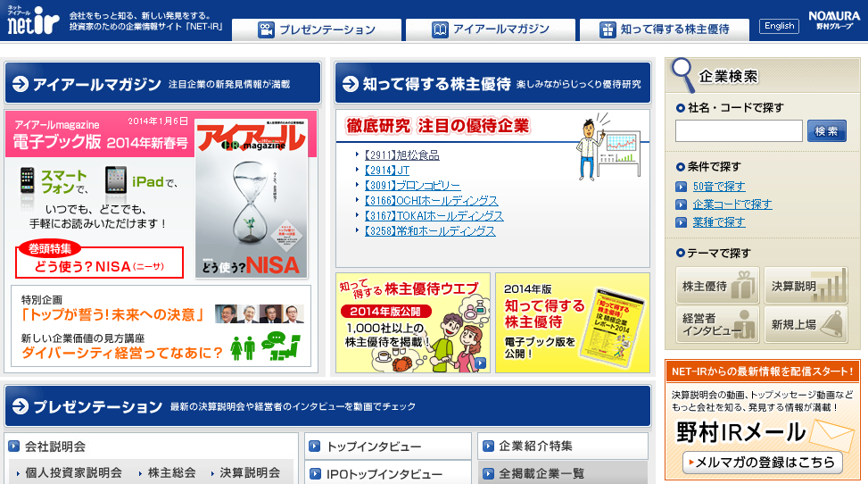Click the arrow icon beside 全掲載企業一覧
Screen dimensions: 868x484
488,473
